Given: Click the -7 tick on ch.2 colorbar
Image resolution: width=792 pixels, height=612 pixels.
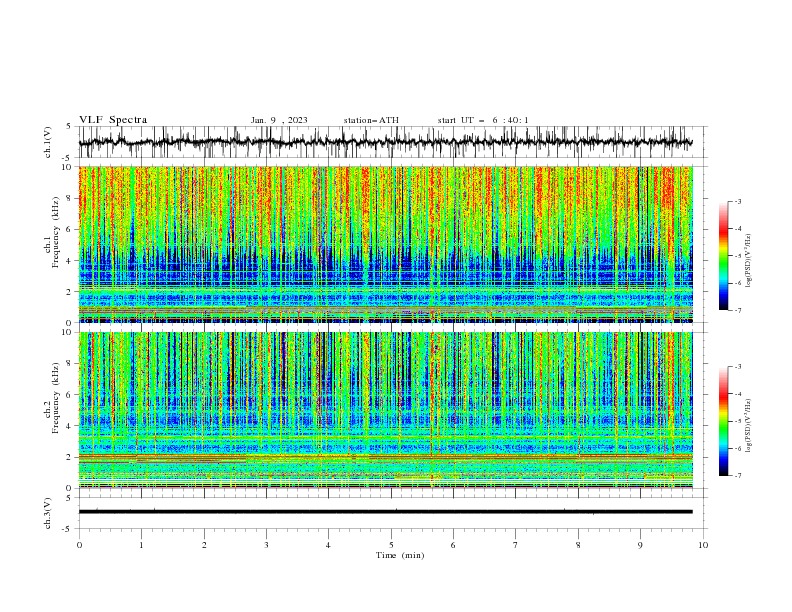Looking at the screenshot, I should pyautogui.click(x=737, y=476).
